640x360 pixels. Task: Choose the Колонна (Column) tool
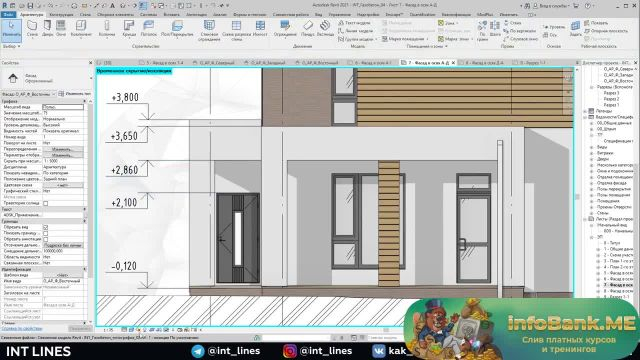click(107, 29)
